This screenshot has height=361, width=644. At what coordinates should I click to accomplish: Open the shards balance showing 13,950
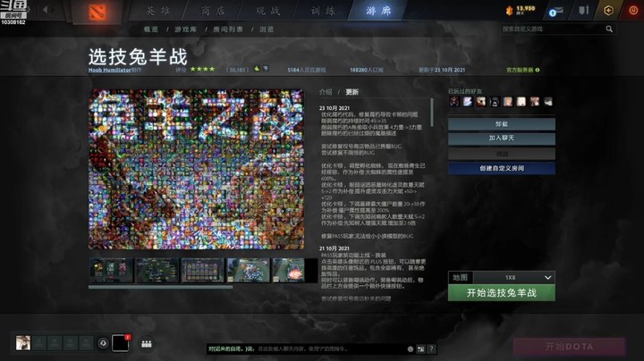[521, 10]
